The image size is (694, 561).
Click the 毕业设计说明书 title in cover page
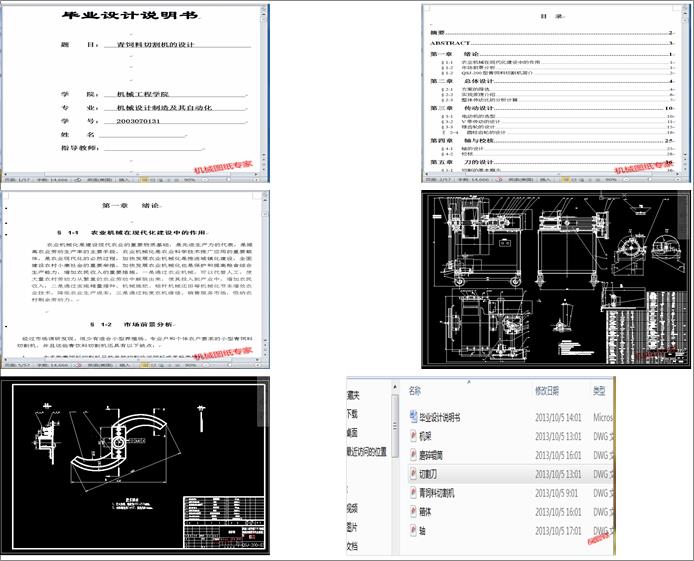click(130, 15)
